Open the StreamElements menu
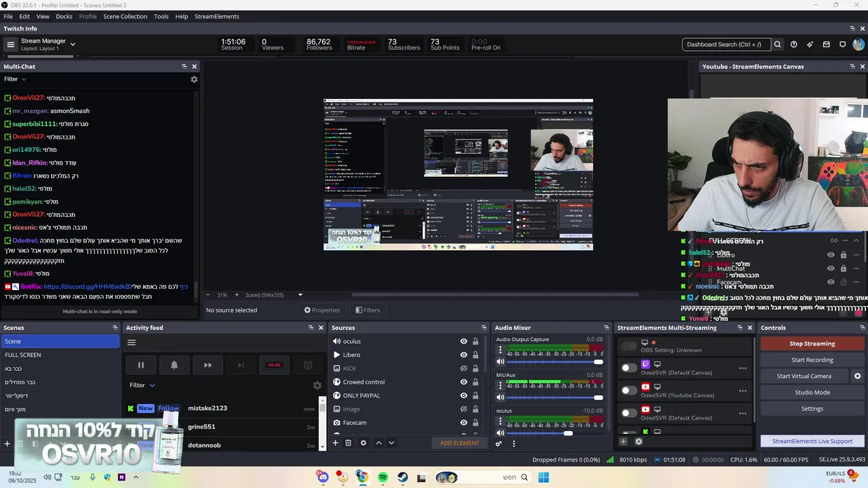This screenshot has height=488, width=868. [x=217, y=16]
